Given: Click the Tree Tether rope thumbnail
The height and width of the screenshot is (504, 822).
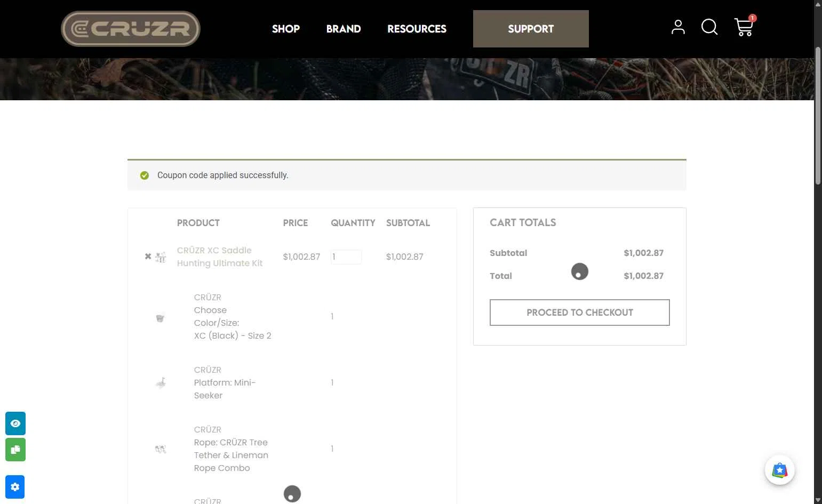Looking at the screenshot, I should point(161,449).
